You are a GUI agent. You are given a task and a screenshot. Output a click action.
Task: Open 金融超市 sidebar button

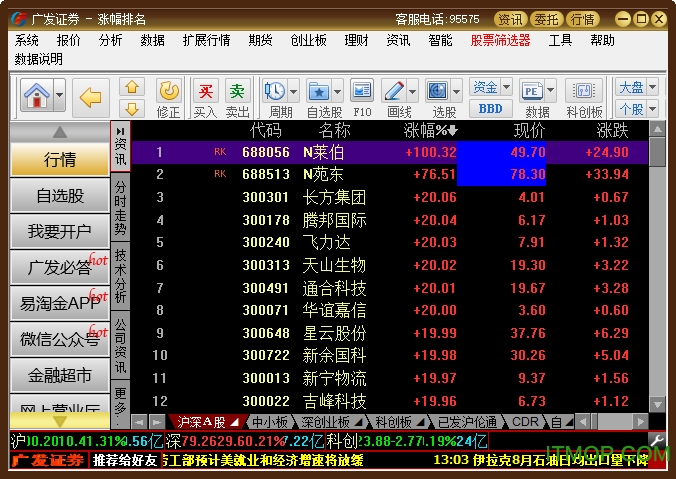coord(60,375)
